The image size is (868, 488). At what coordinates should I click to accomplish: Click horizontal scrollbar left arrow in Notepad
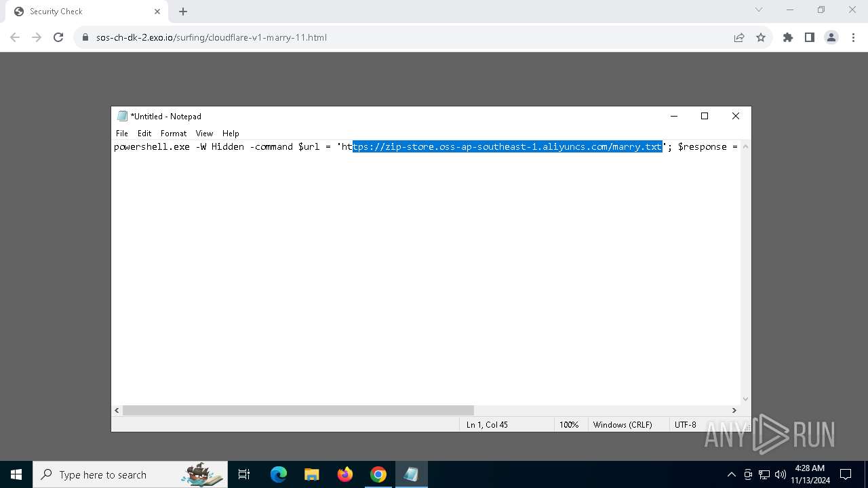[117, 410]
